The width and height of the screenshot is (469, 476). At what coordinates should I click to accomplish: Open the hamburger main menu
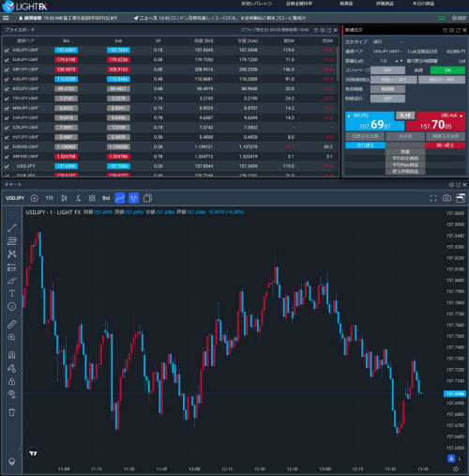pyautogui.click(x=6, y=18)
